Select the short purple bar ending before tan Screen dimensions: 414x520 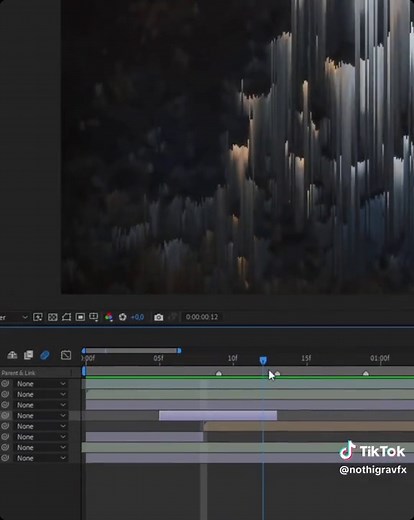click(144, 437)
